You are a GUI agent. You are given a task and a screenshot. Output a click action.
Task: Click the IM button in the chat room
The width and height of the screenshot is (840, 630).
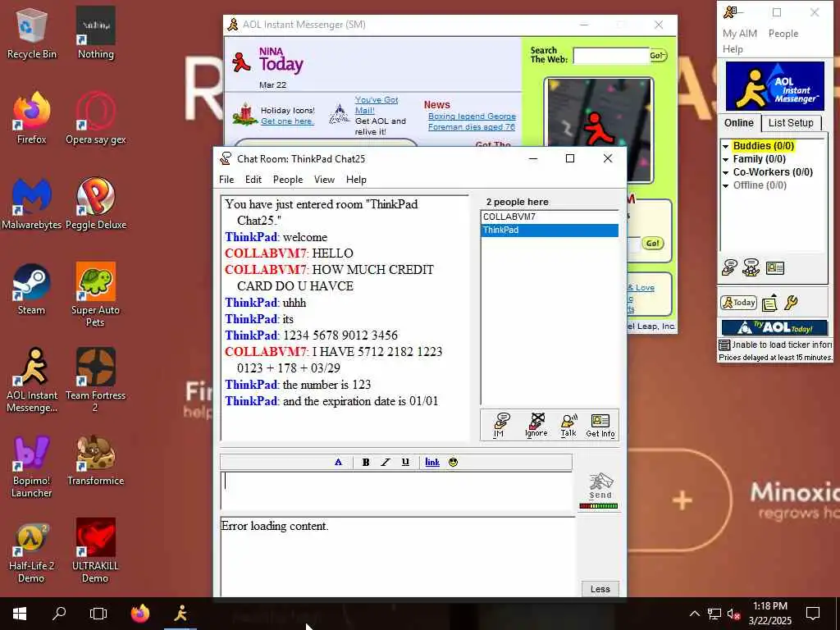click(x=501, y=426)
